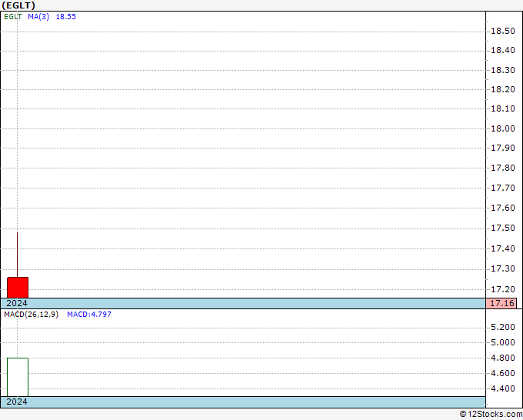Click the 18.30 price axis label

[503, 71]
